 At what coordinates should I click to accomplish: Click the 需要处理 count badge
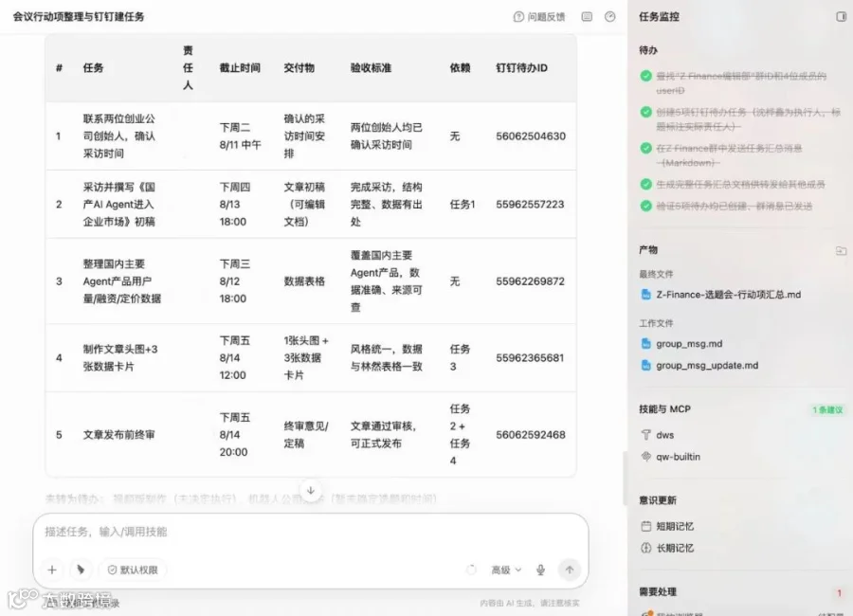pos(839,592)
